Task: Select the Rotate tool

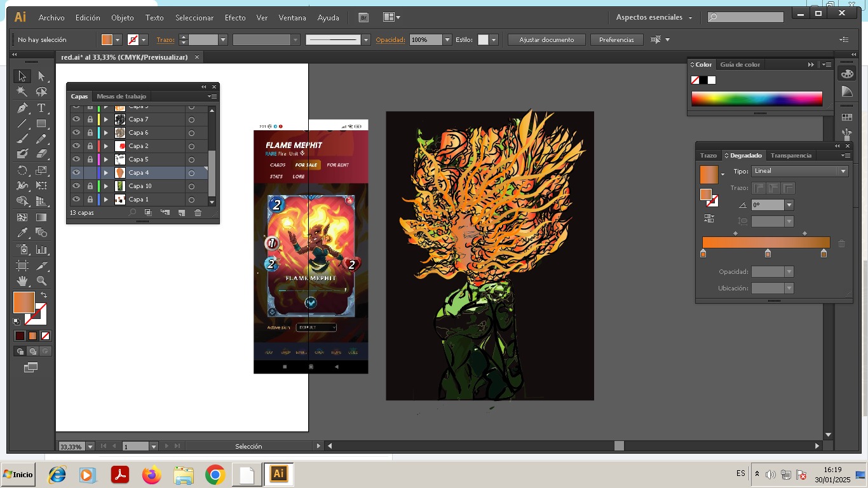Action: (22, 170)
